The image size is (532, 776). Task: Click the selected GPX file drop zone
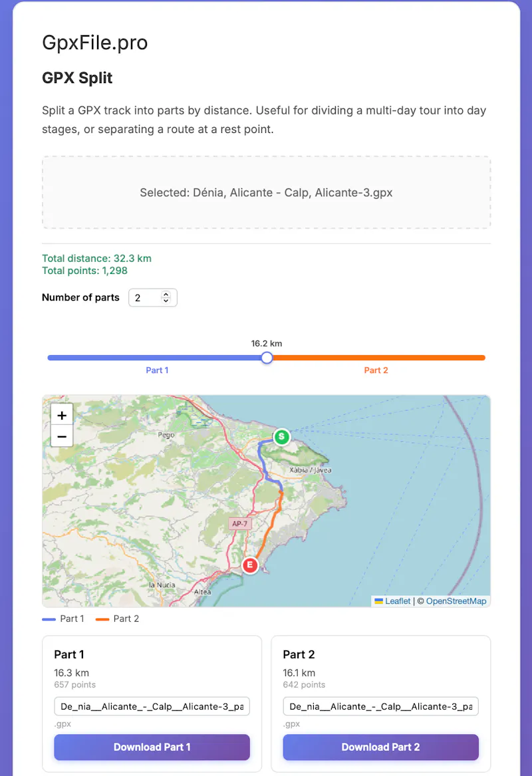tap(266, 192)
